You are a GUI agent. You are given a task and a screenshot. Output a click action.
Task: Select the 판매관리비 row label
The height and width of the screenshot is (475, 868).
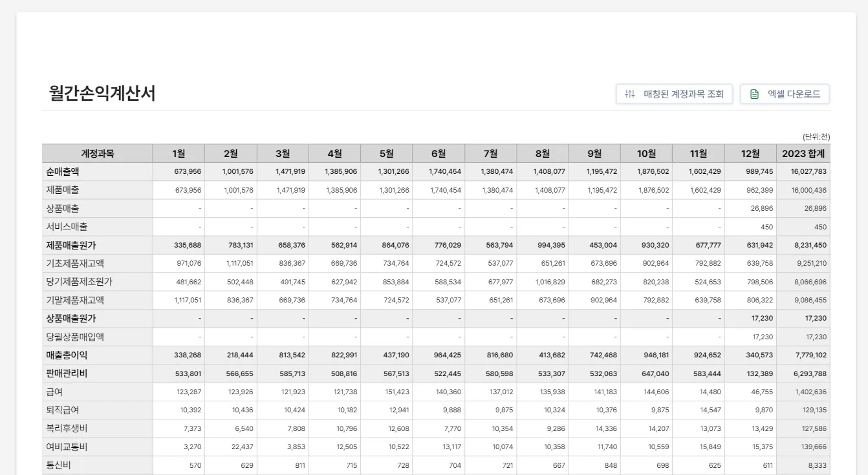click(x=67, y=374)
